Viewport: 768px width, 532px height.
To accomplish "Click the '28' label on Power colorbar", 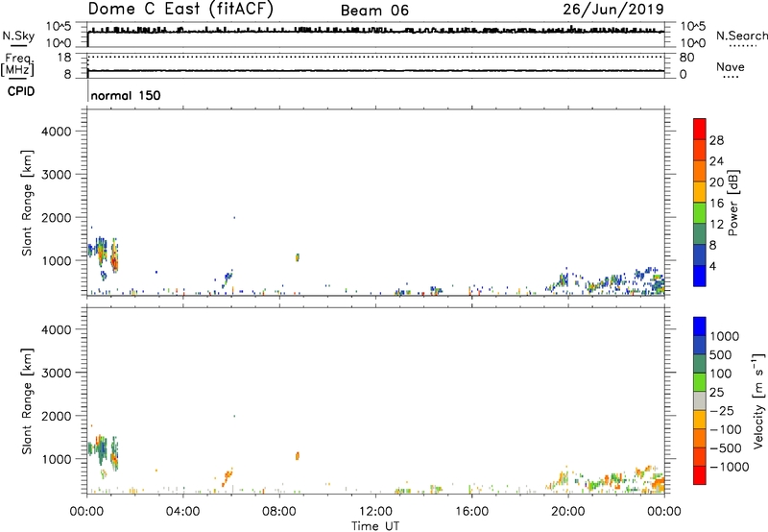I will [716, 140].
